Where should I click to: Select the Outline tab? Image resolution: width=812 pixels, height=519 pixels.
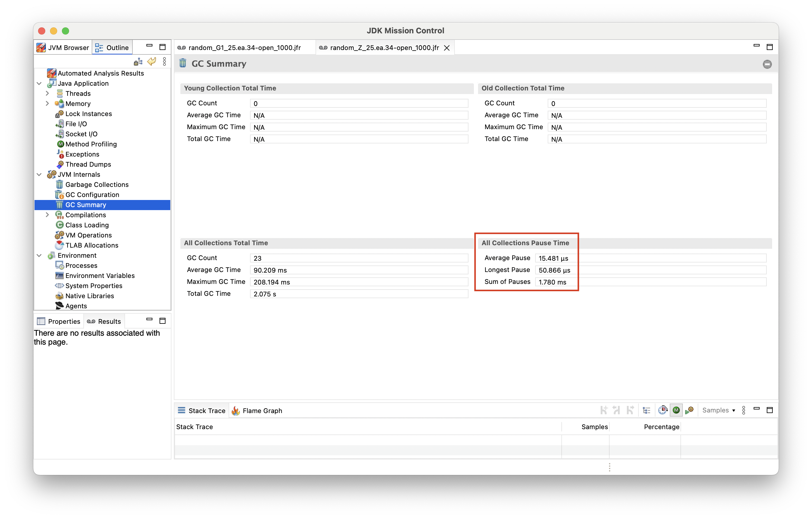pyautogui.click(x=112, y=48)
